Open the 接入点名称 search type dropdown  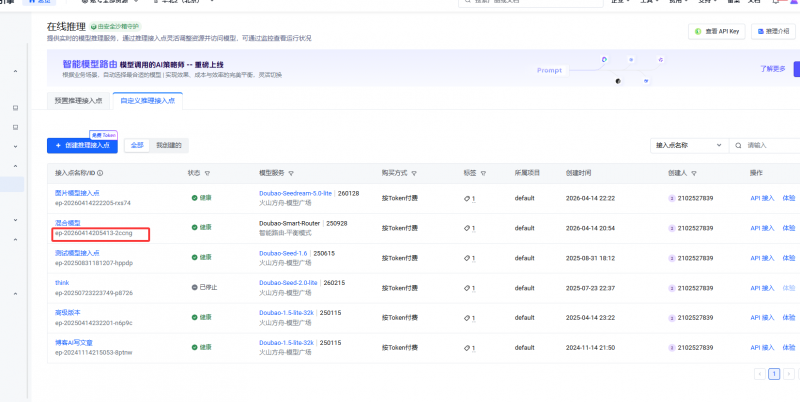tap(688, 145)
